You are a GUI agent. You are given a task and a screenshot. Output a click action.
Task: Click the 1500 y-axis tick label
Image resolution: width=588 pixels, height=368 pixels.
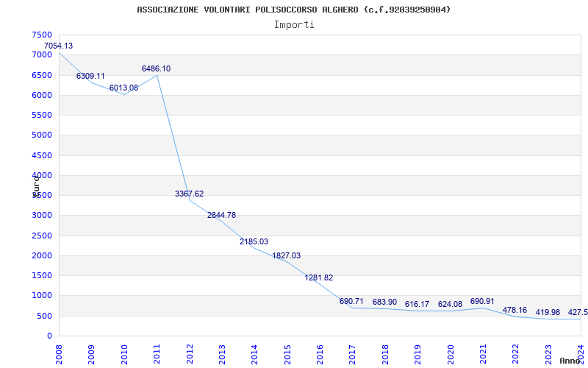42,275
